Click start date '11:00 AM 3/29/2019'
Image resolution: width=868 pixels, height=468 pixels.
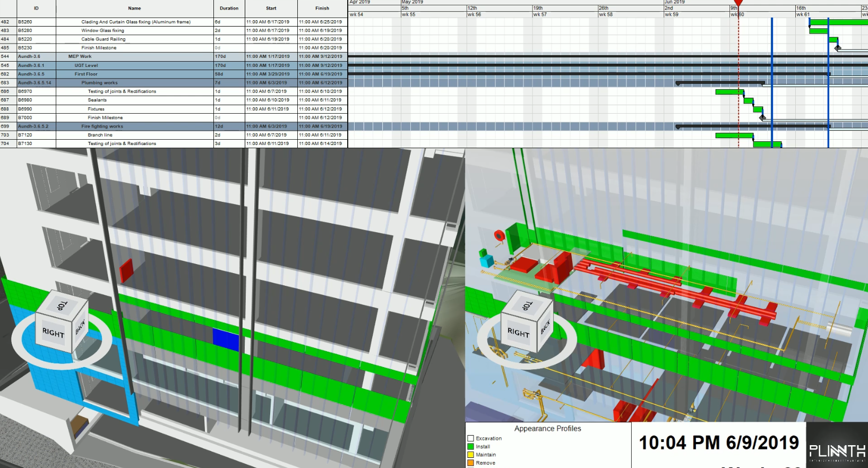pos(268,74)
